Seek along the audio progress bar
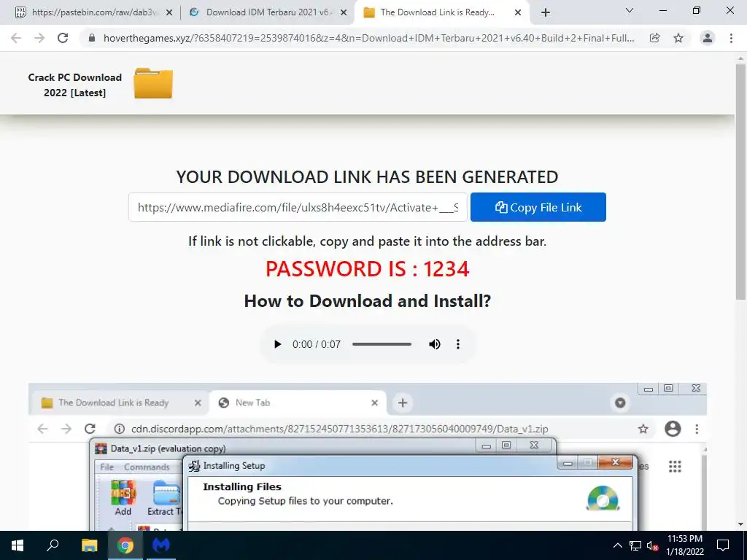 [x=382, y=344]
